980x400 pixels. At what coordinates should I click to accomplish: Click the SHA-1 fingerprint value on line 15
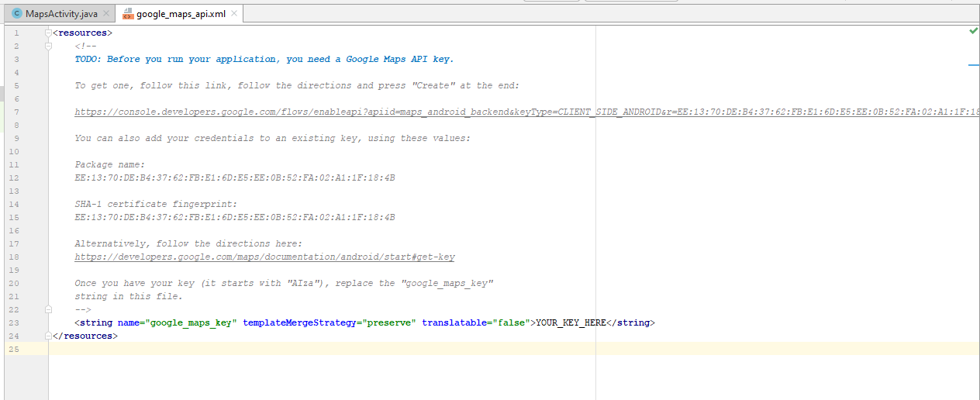235,218
